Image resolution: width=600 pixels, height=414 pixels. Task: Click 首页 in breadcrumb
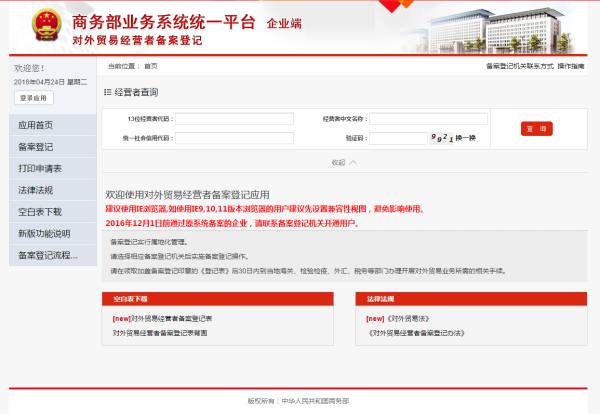click(x=151, y=66)
